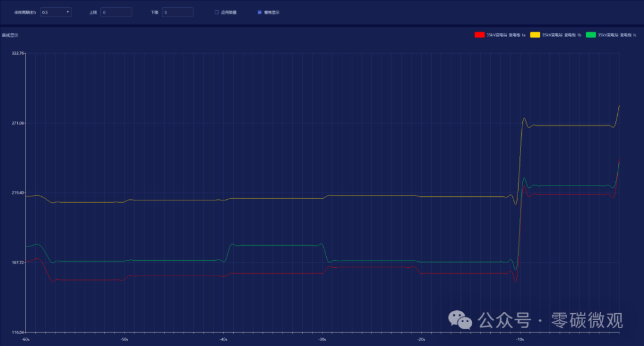
Task: Toggle the green Ic legend swatch
Action: (590, 35)
